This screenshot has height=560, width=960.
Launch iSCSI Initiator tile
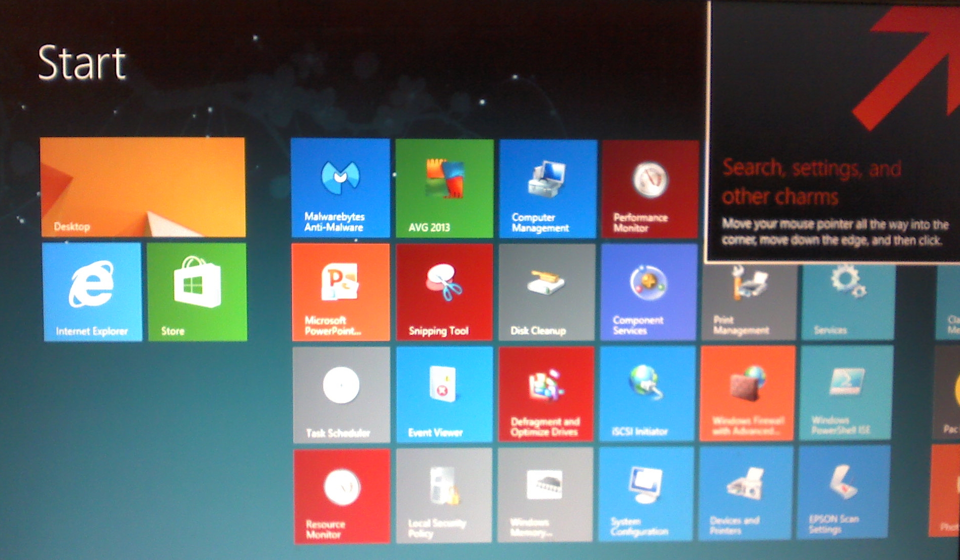point(647,394)
